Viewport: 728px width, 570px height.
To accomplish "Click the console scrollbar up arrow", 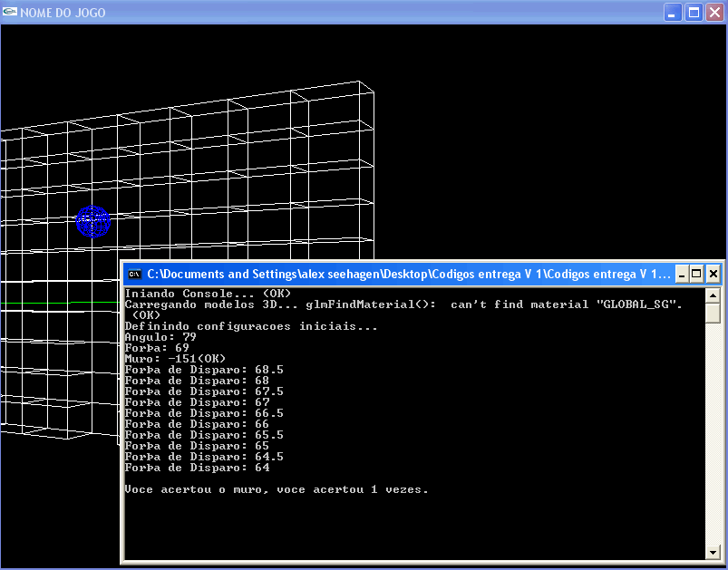I will pos(713,295).
